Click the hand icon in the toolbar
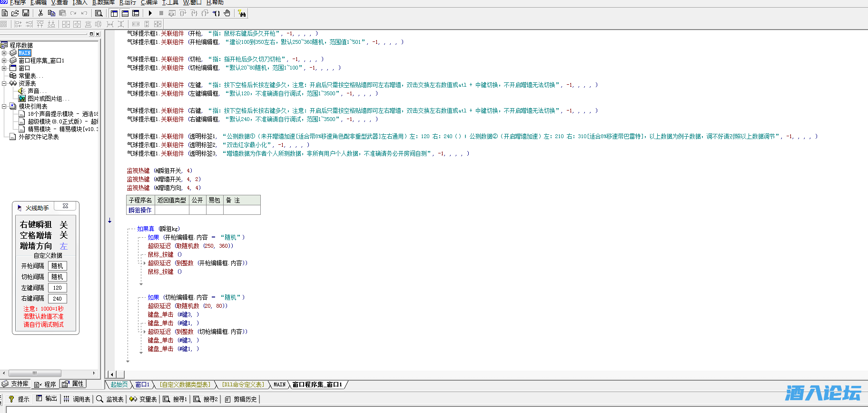 [227, 13]
